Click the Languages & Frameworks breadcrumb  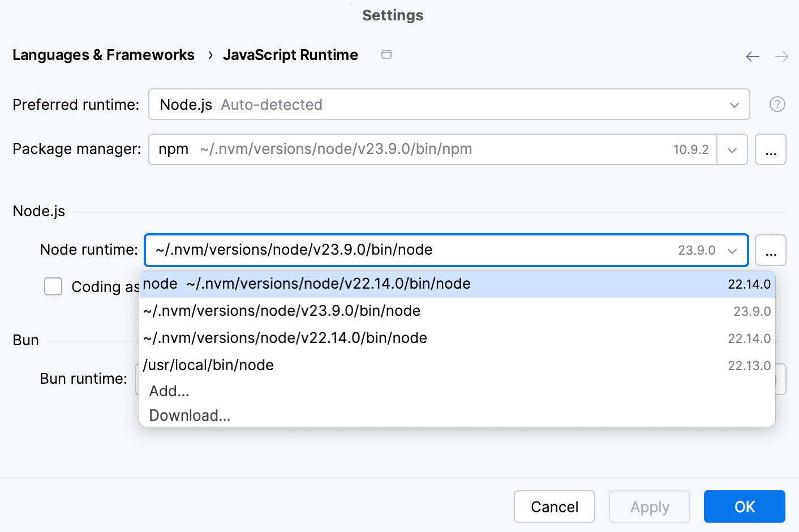[x=104, y=54]
